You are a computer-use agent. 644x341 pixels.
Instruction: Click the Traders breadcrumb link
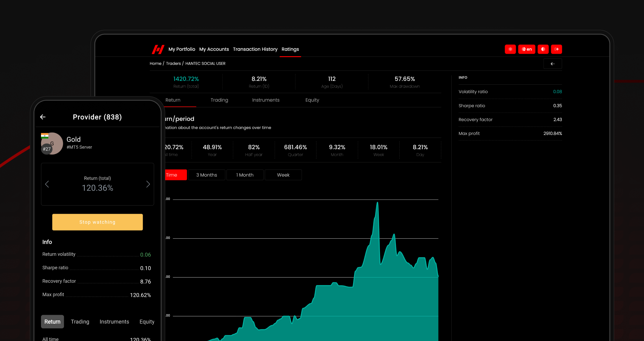pyautogui.click(x=173, y=63)
